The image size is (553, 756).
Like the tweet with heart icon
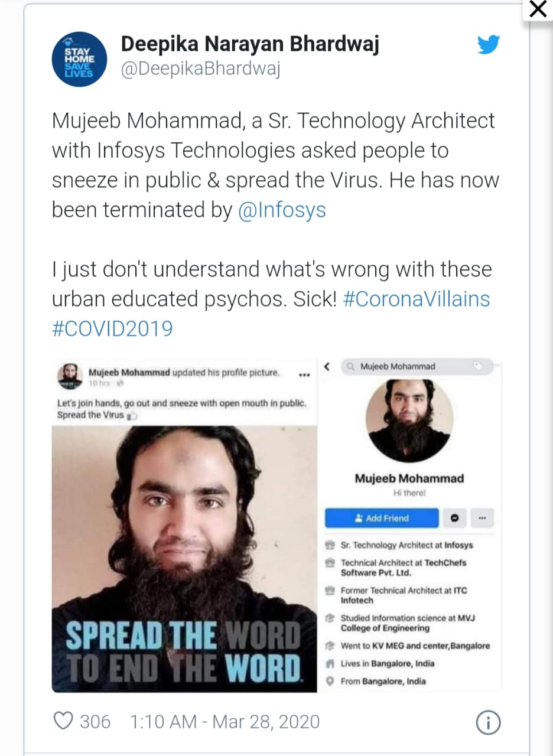(x=63, y=722)
